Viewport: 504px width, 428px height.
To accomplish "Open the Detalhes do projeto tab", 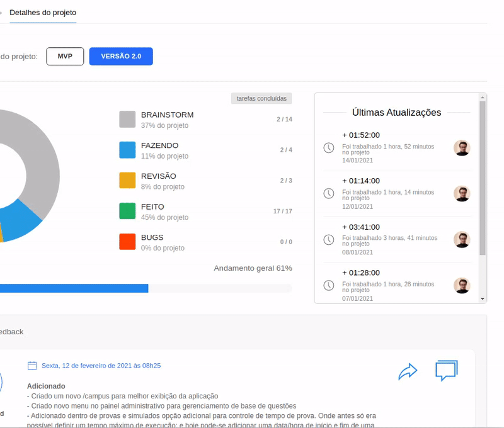I will (43, 13).
